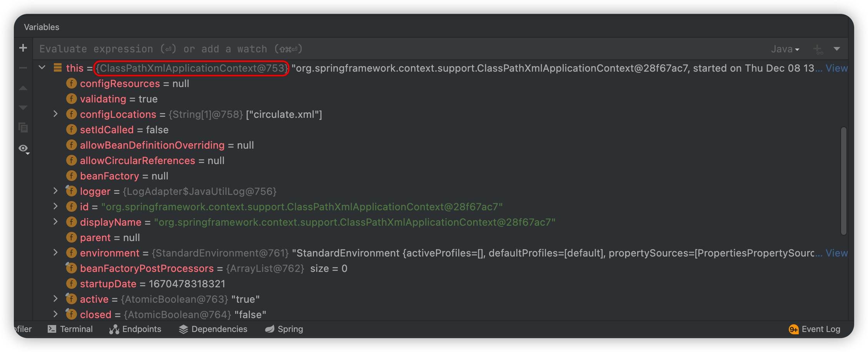This screenshot has width=868, height=352.
Task: Click the Duplicate Watch copy icon
Action: click(x=23, y=127)
